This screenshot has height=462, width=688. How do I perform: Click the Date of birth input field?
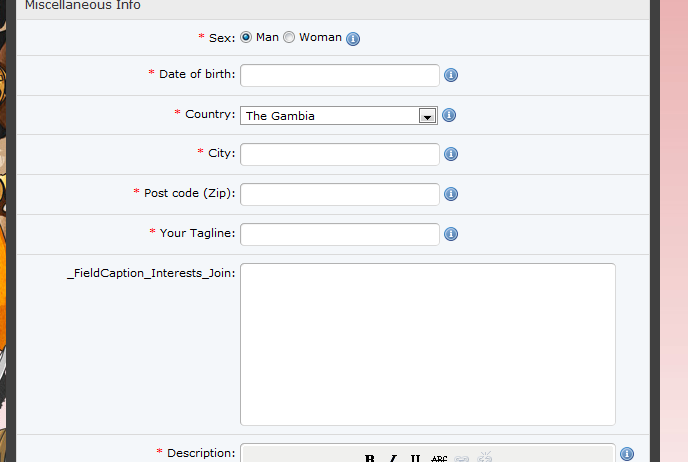pos(339,75)
